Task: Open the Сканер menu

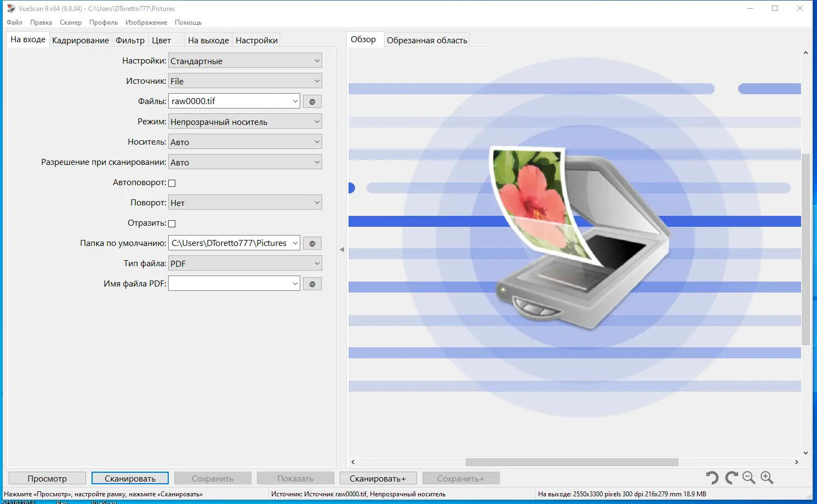Action: (70, 22)
